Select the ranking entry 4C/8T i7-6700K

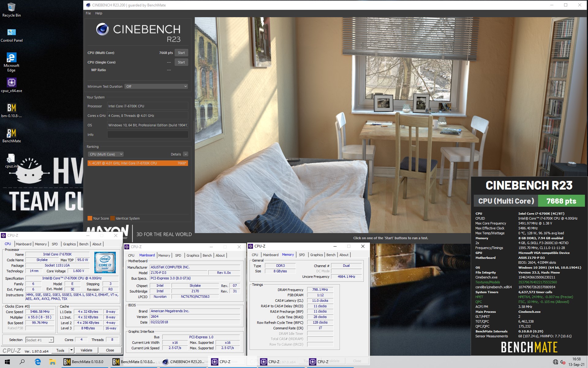pyautogui.click(x=138, y=163)
